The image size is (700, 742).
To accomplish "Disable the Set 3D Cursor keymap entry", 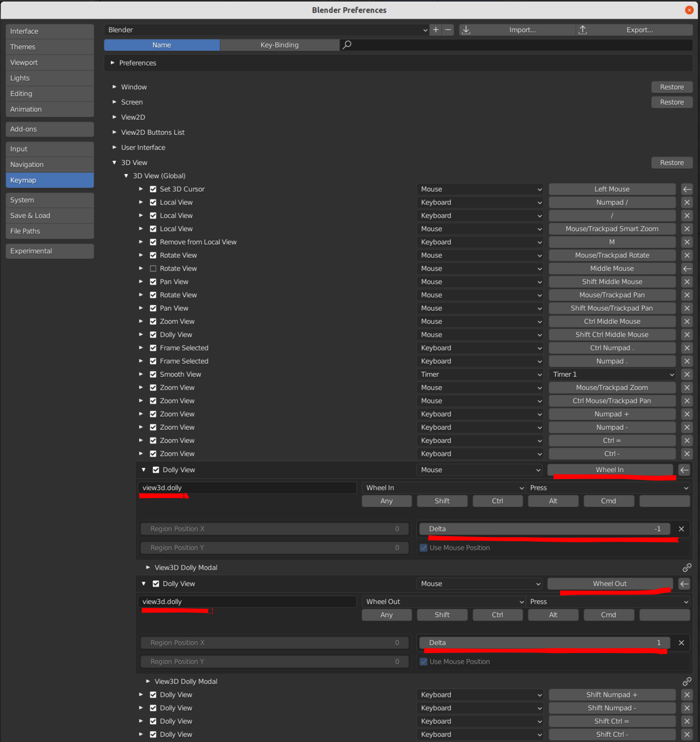I will (153, 189).
